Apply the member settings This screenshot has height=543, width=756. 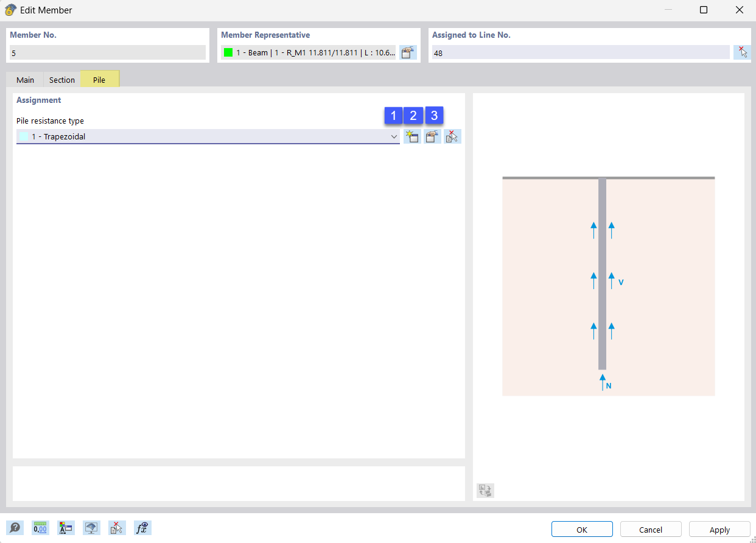(719, 529)
